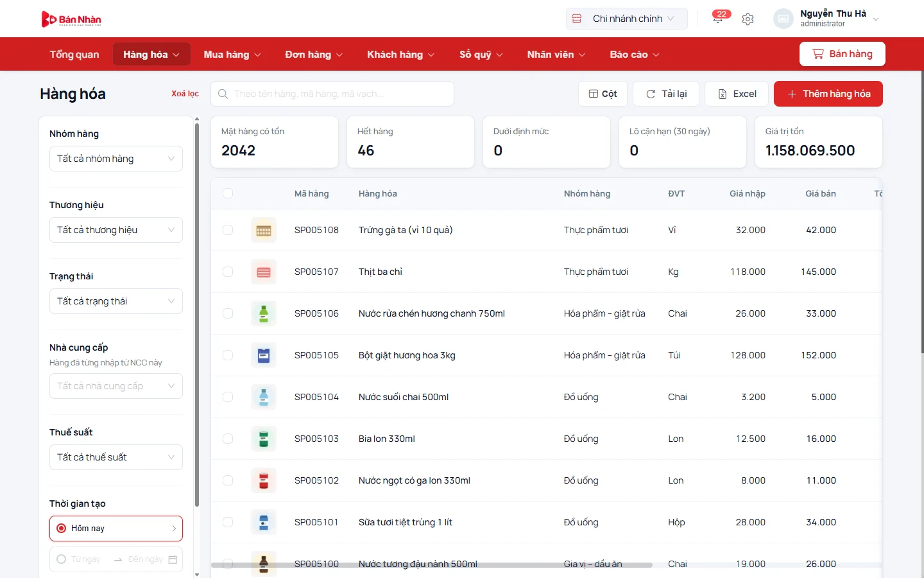The width and height of the screenshot is (924, 578).
Task: Click the bottle icon for Nước suối chai 500ml
Action: point(264,397)
